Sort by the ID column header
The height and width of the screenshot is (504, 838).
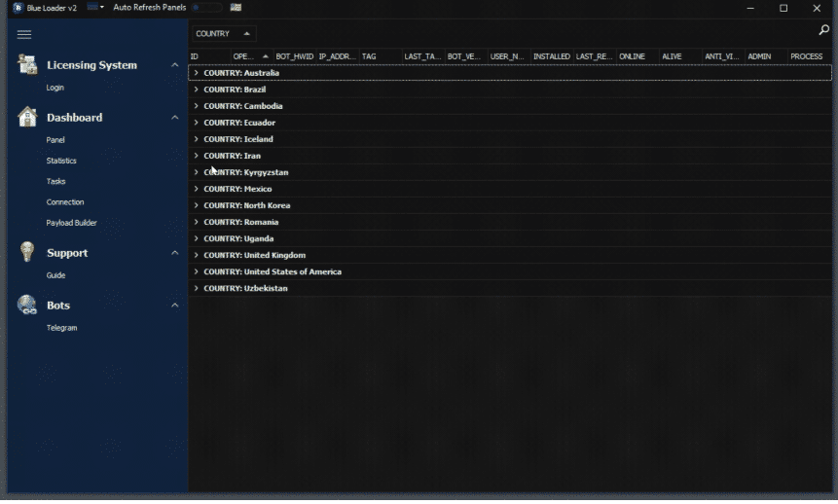pyautogui.click(x=209, y=56)
